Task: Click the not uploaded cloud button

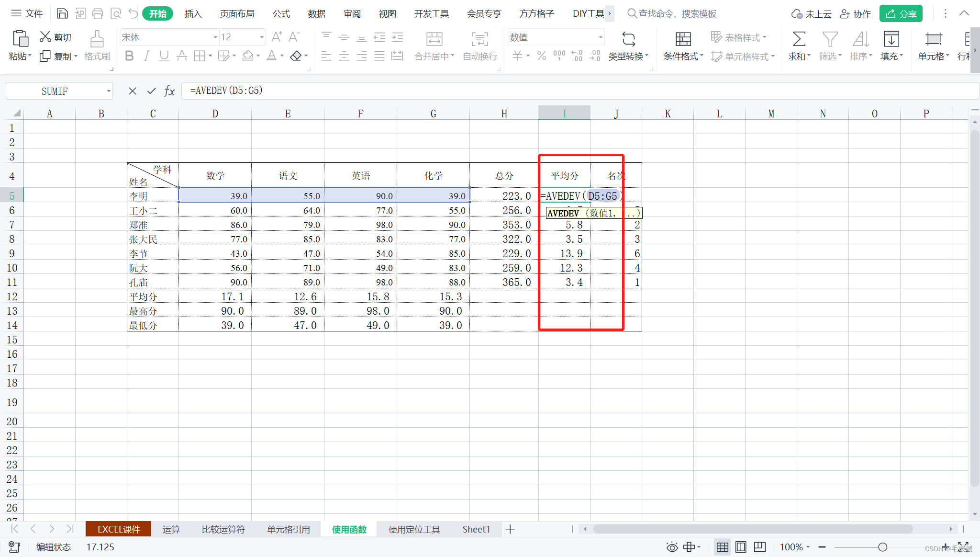Action: point(811,14)
